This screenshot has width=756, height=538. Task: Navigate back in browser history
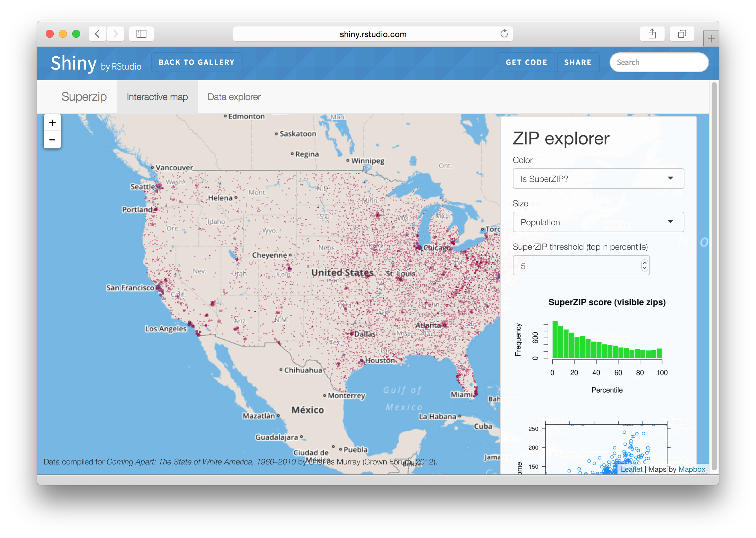(x=97, y=33)
